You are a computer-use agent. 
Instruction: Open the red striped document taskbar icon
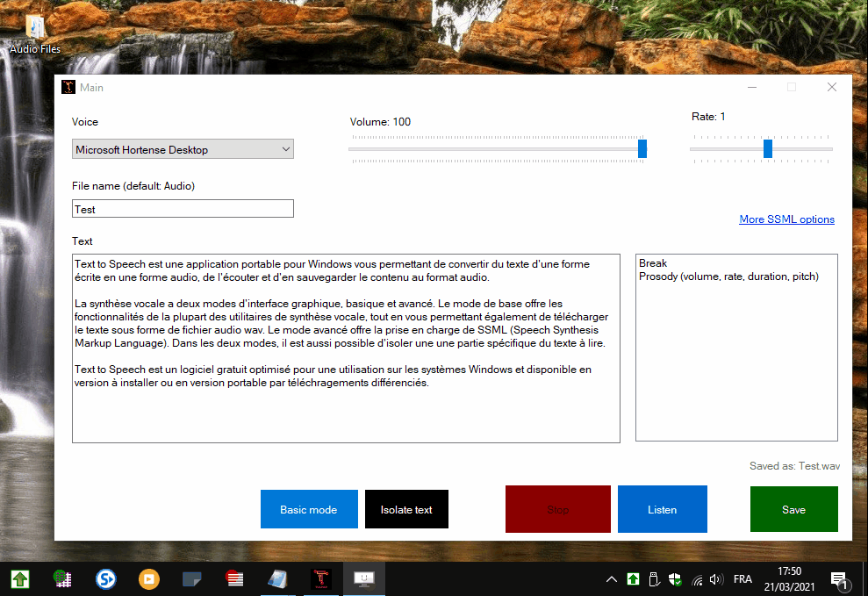point(234,579)
